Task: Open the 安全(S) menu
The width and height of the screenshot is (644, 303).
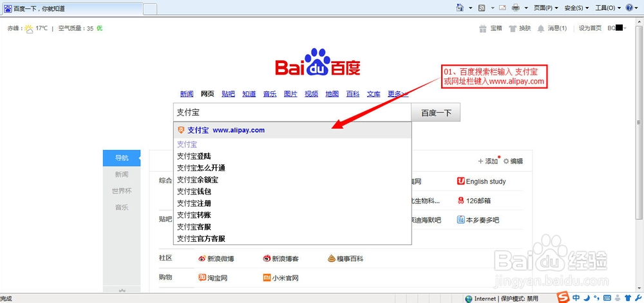Action: [x=576, y=8]
